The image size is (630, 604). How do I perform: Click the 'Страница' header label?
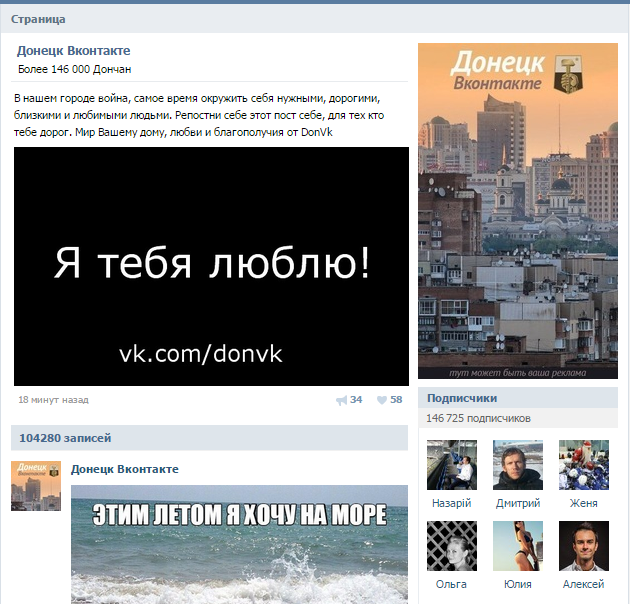[x=38, y=19]
